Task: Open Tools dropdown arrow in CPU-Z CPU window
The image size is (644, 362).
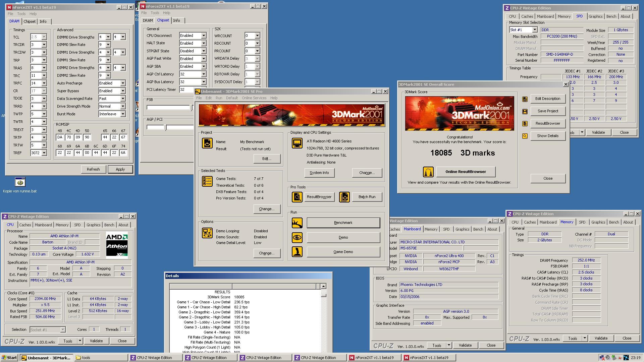Action: coord(80,341)
